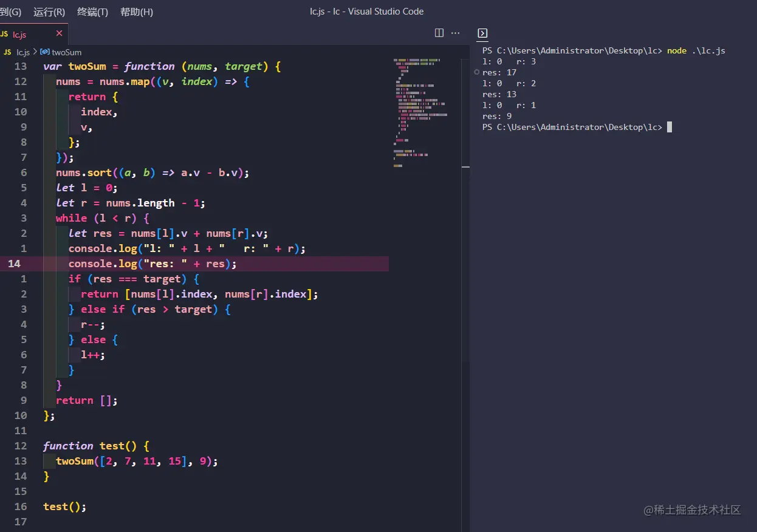Screen dimensions: 757x532
Task: Click the highlighted console.log("res: ") line
Action: [x=152, y=264]
